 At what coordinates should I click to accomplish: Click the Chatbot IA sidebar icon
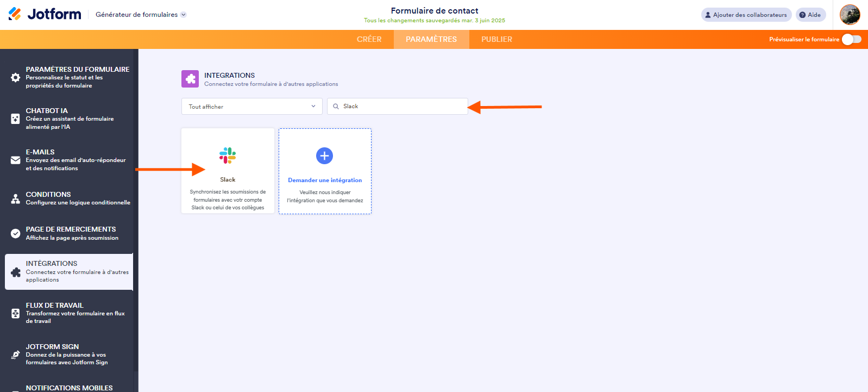(16, 119)
